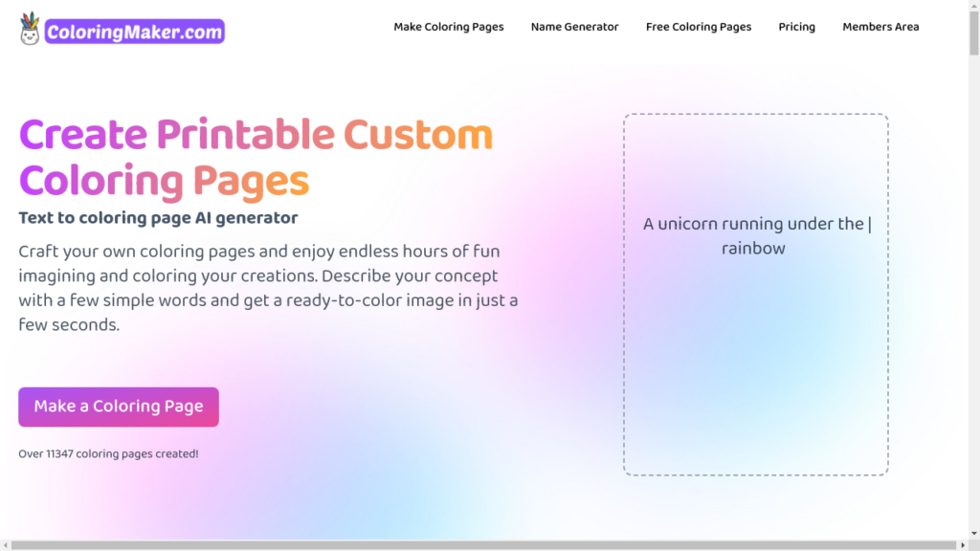
Task: Click the vertical scrollbar track
Action: [973, 287]
